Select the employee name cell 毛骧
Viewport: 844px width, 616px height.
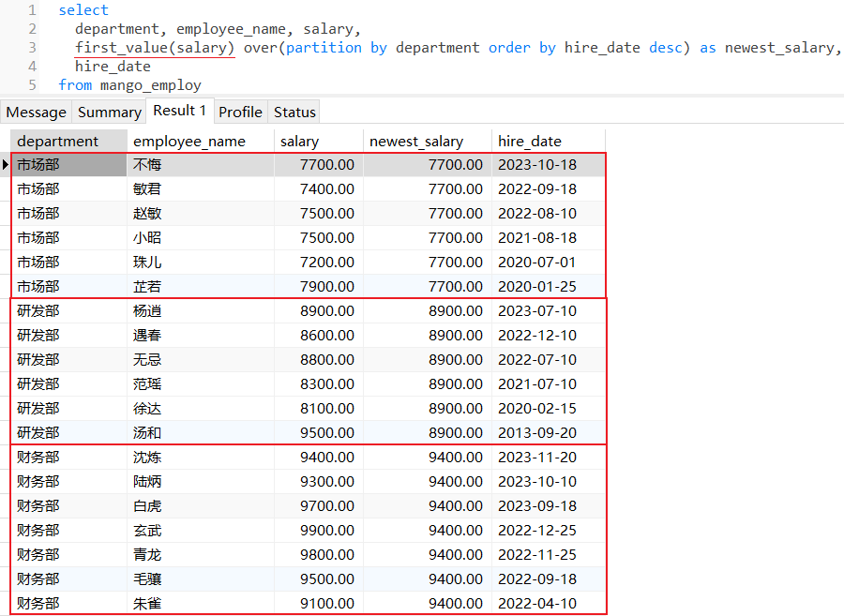[x=201, y=578]
